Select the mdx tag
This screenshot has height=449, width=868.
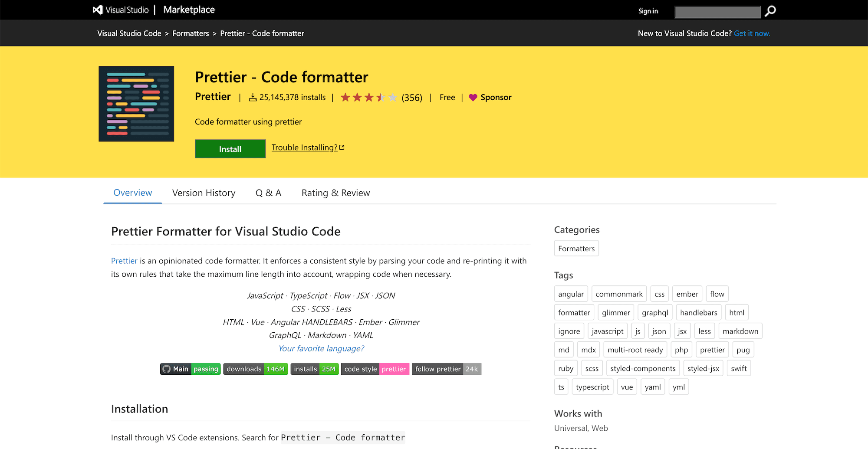point(589,350)
